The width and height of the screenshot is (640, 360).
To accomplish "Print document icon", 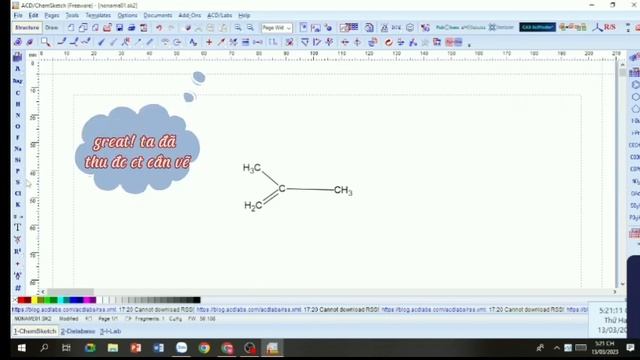I will click(x=131, y=28).
